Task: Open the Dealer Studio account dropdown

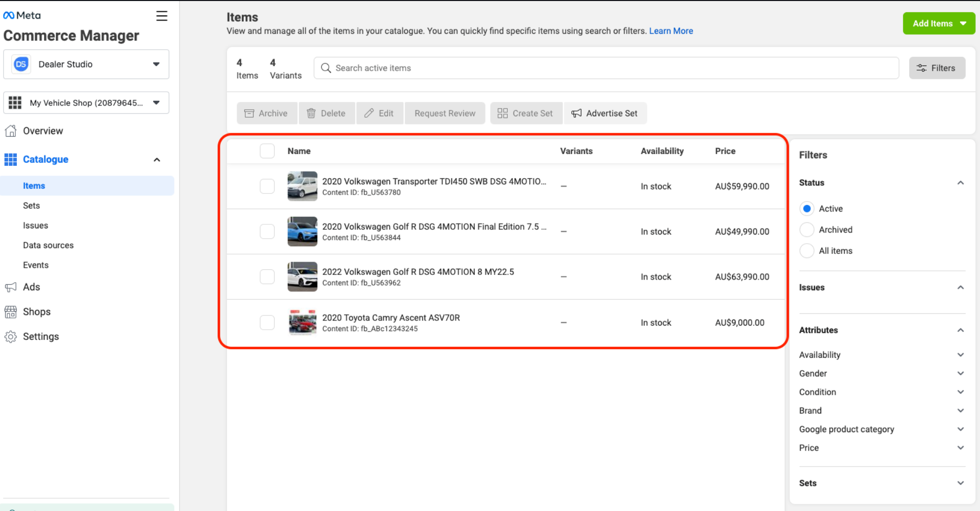Action: coord(86,64)
